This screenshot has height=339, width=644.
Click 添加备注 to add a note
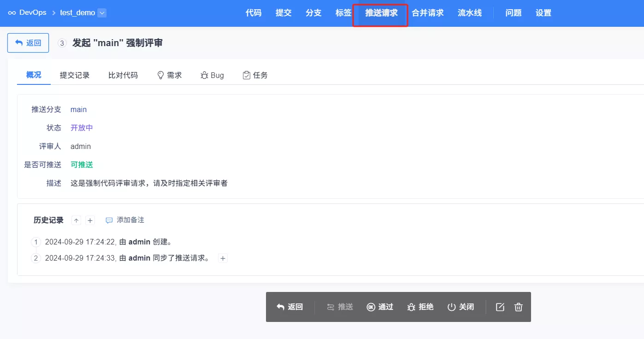pyautogui.click(x=125, y=220)
